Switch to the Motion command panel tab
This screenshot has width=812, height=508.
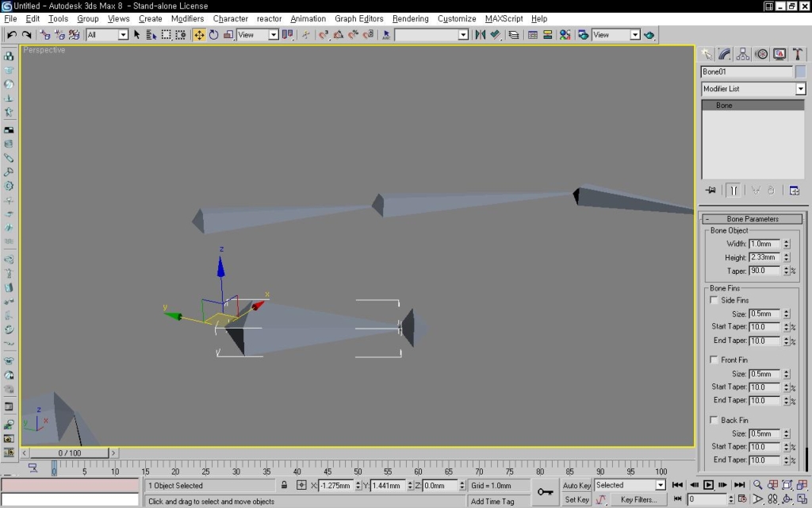(x=761, y=54)
